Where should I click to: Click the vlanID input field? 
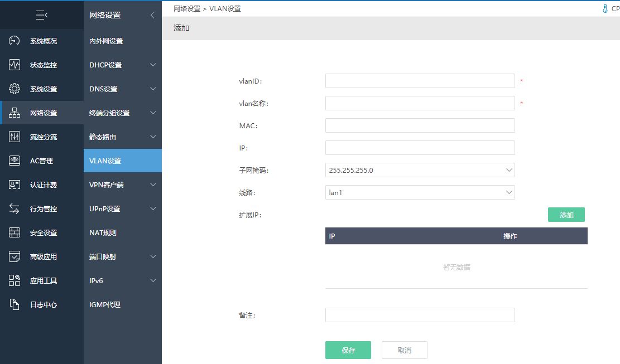click(x=420, y=81)
